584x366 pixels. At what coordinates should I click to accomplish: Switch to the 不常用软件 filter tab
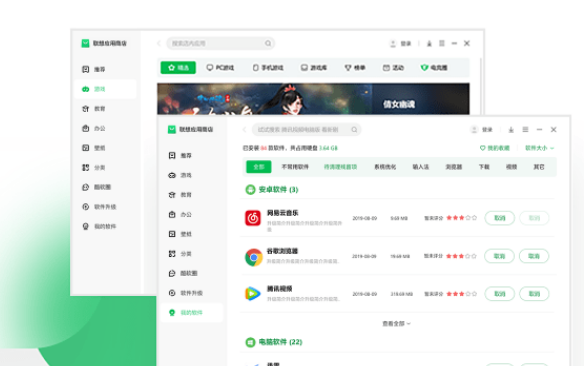(295, 167)
